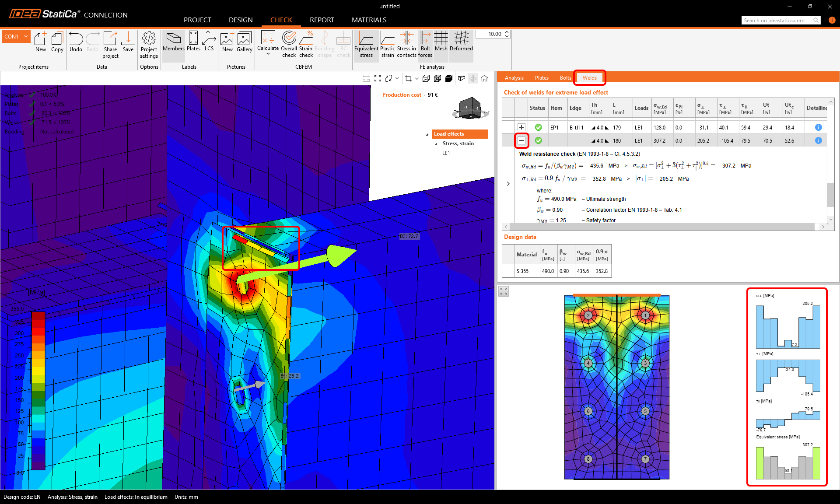Collapse the expanded weld check row
Viewport: 840px width, 504px height.
(521, 140)
